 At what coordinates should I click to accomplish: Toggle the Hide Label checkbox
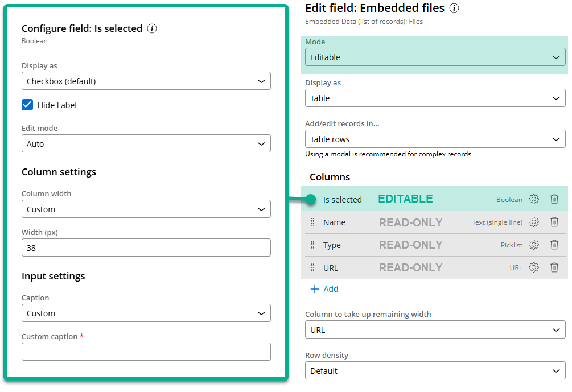pos(27,105)
